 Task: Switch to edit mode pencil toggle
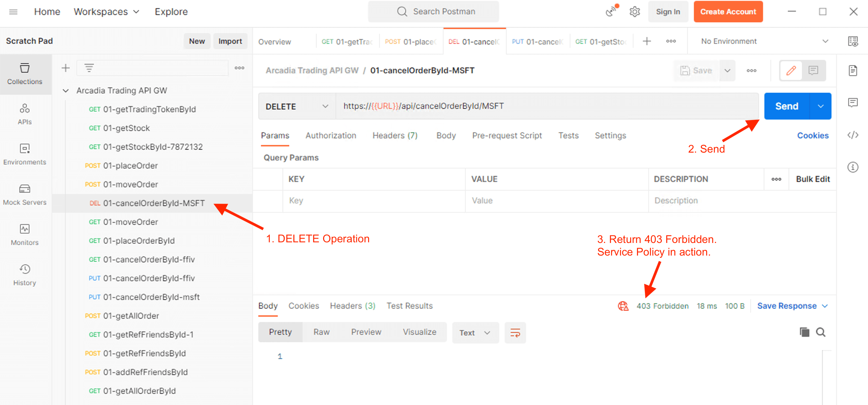pos(791,70)
